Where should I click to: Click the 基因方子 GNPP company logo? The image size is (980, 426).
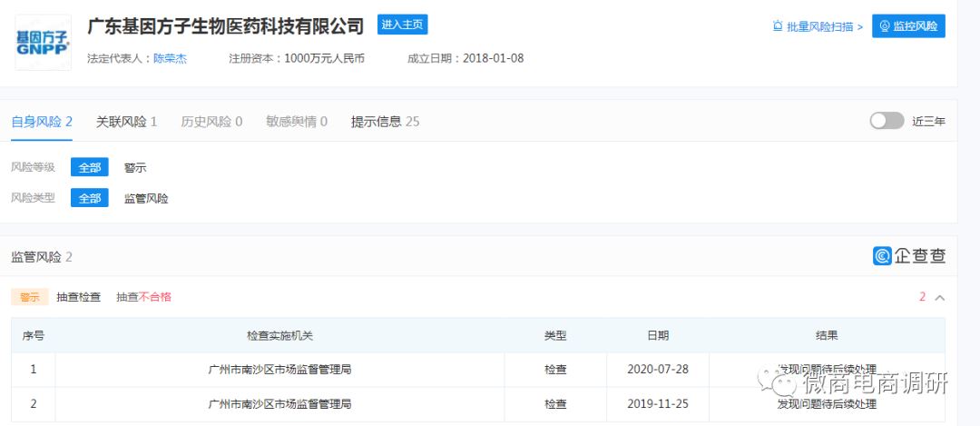tap(43, 43)
